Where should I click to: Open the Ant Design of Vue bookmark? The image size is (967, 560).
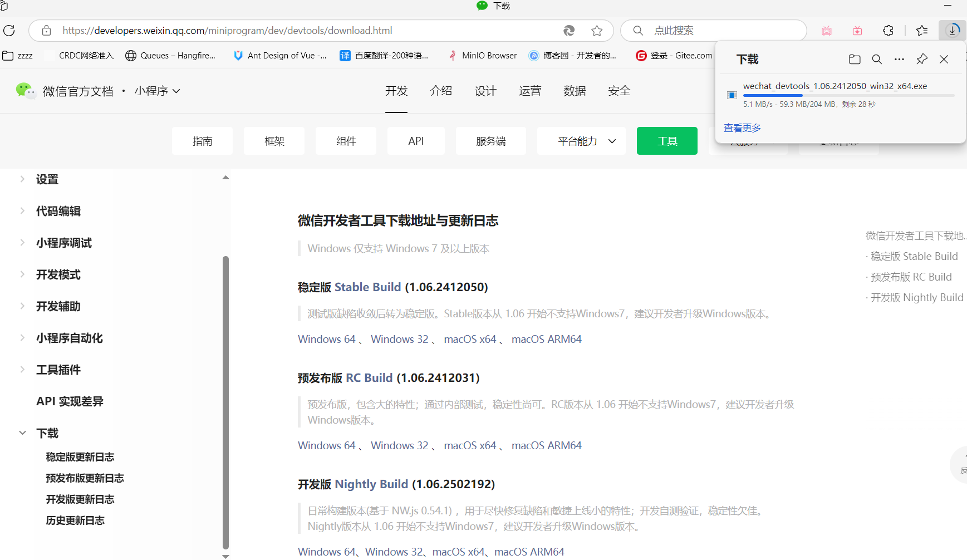pyautogui.click(x=279, y=56)
